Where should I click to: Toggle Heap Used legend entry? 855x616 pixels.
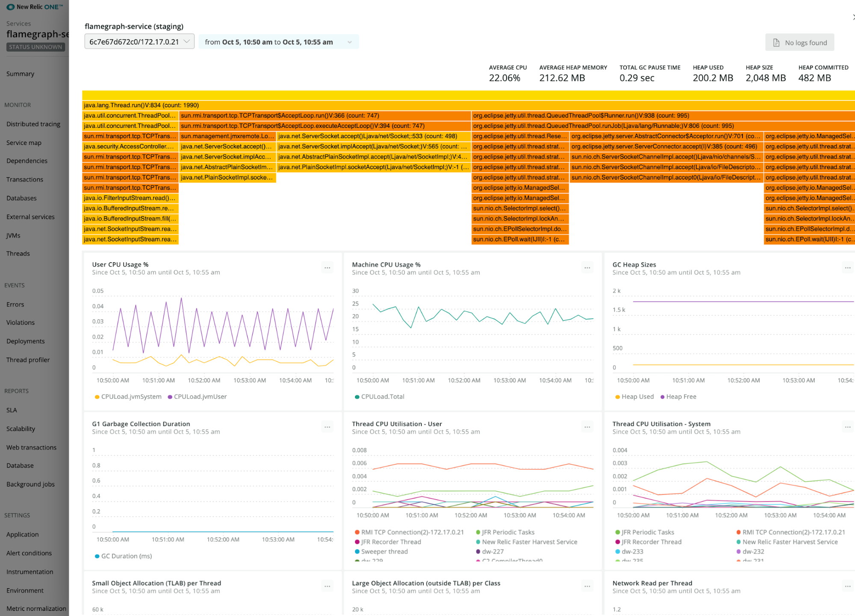[634, 397]
